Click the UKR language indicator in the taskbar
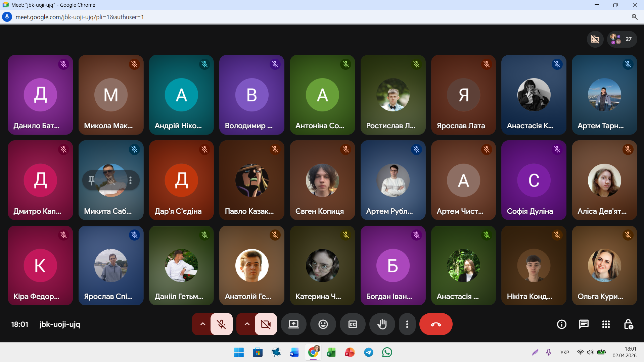This screenshot has width=644, height=362. (564, 352)
